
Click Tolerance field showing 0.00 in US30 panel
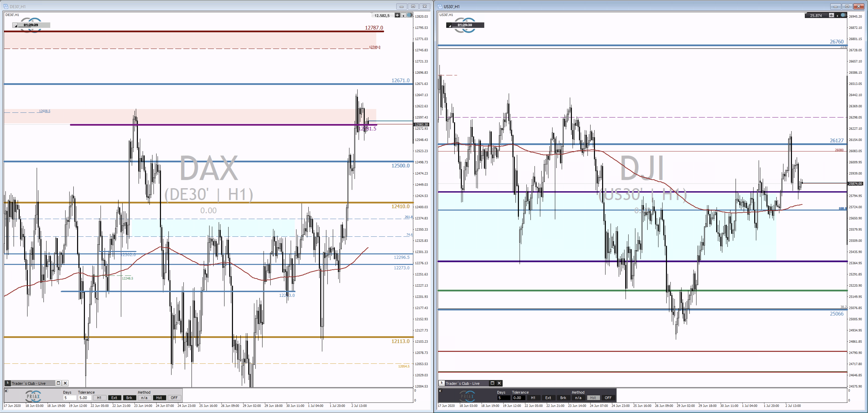coord(519,398)
